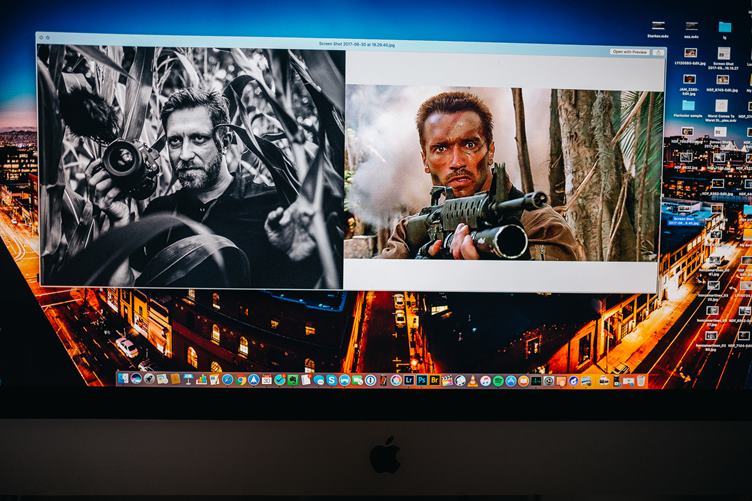Viewport: 752px width, 501px height.
Task: Click the color movie still with rifle
Action: coord(503,174)
